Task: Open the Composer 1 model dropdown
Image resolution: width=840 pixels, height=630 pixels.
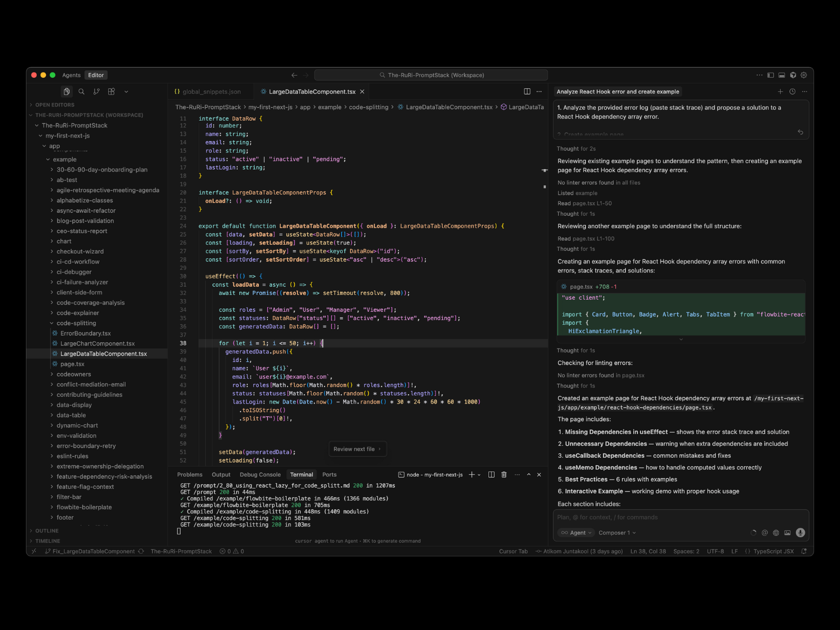Action: click(617, 533)
